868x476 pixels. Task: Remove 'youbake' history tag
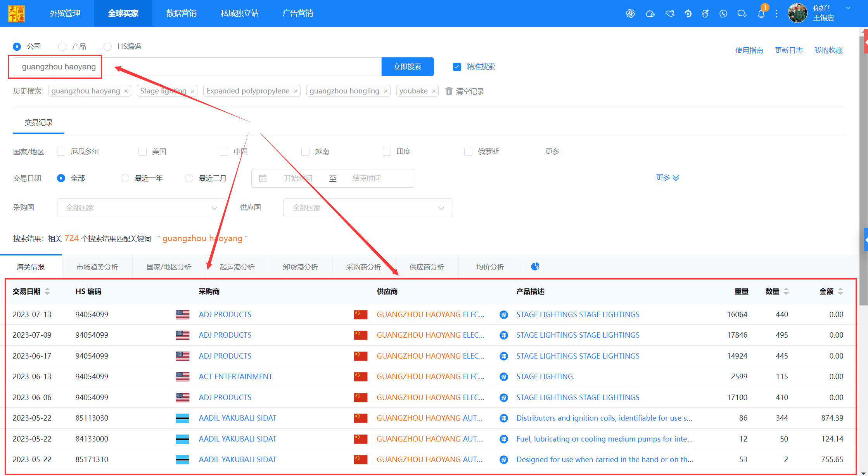tap(434, 91)
